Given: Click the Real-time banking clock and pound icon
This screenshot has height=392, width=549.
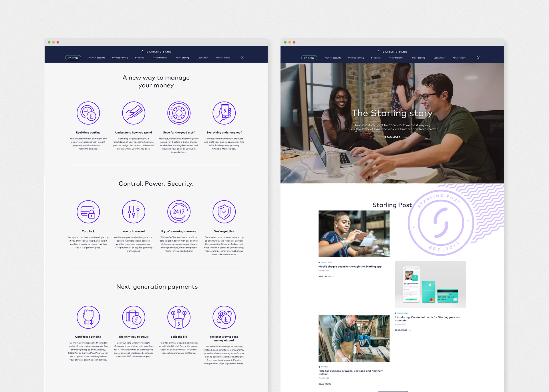Looking at the screenshot, I should tap(88, 113).
